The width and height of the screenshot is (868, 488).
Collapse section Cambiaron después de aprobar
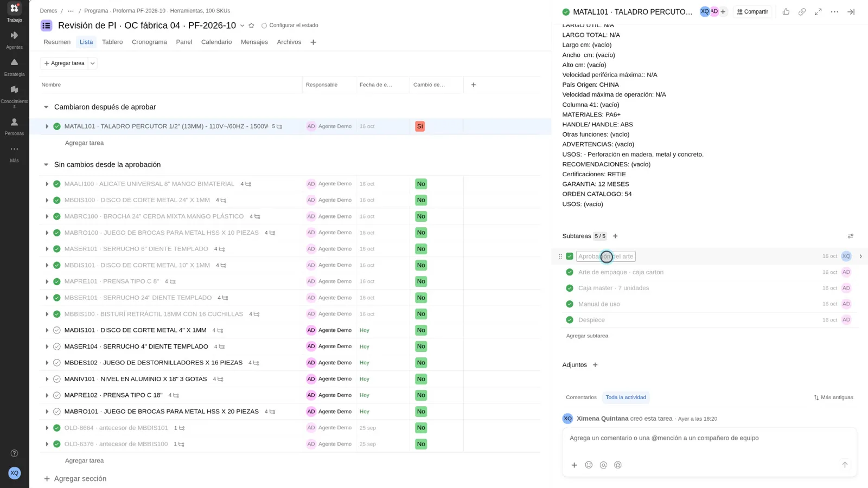pos(46,107)
